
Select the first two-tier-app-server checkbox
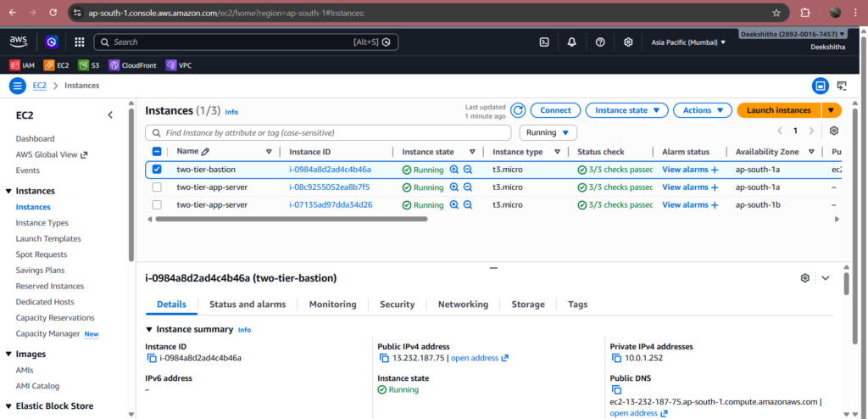157,187
